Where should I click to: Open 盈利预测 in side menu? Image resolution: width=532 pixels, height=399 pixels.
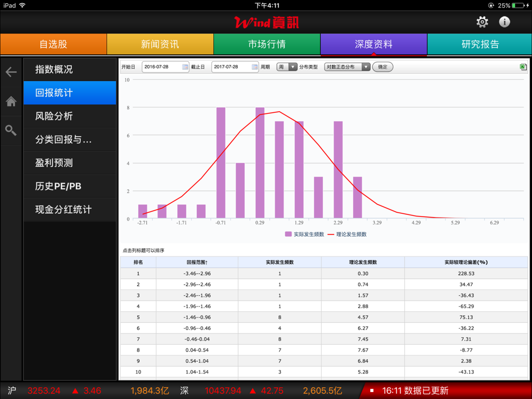point(70,163)
